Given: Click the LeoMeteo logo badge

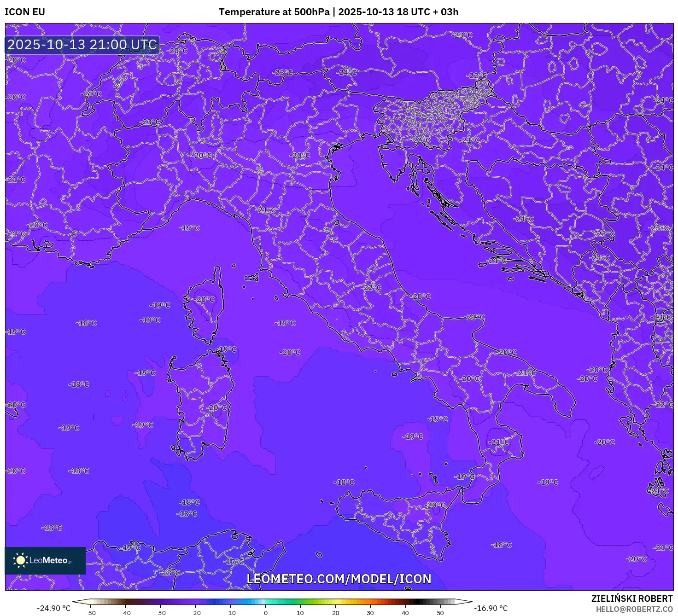Looking at the screenshot, I should point(45,560).
